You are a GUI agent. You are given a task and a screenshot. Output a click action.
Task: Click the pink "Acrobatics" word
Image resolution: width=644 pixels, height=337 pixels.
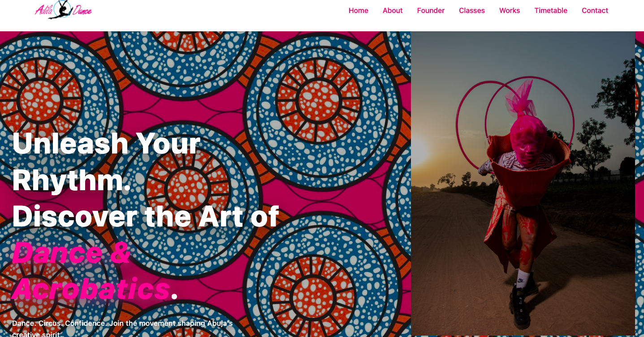point(91,289)
